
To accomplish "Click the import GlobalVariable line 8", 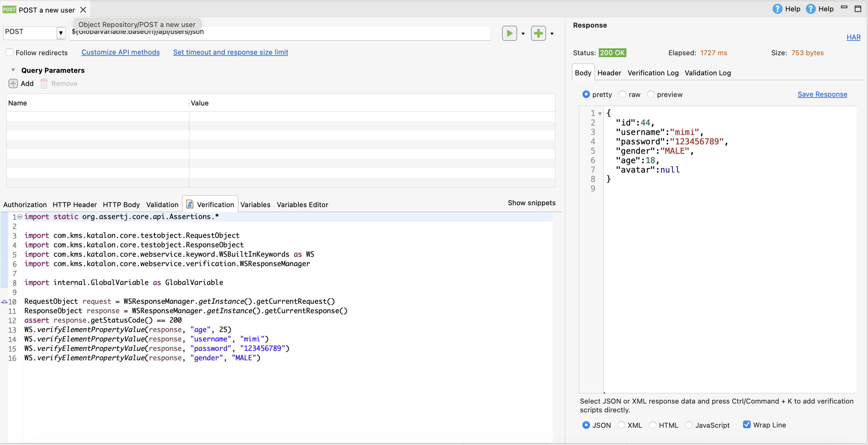I will pos(124,282).
